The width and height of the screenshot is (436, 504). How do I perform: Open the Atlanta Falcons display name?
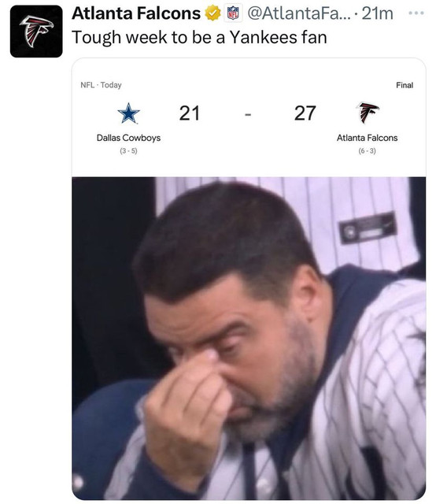136,13
